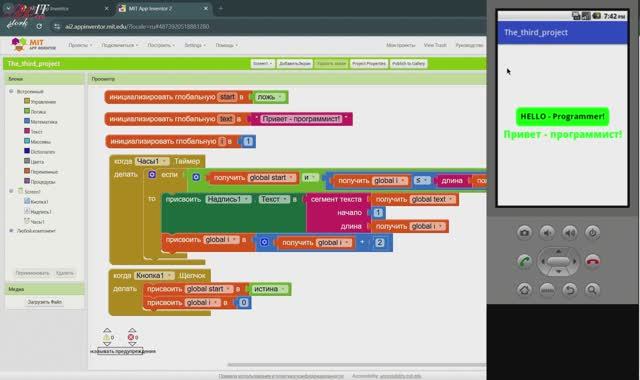This screenshot has height=380, width=640.
Task: Open the и logic operator dropdown
Action: tap(310, 178)
